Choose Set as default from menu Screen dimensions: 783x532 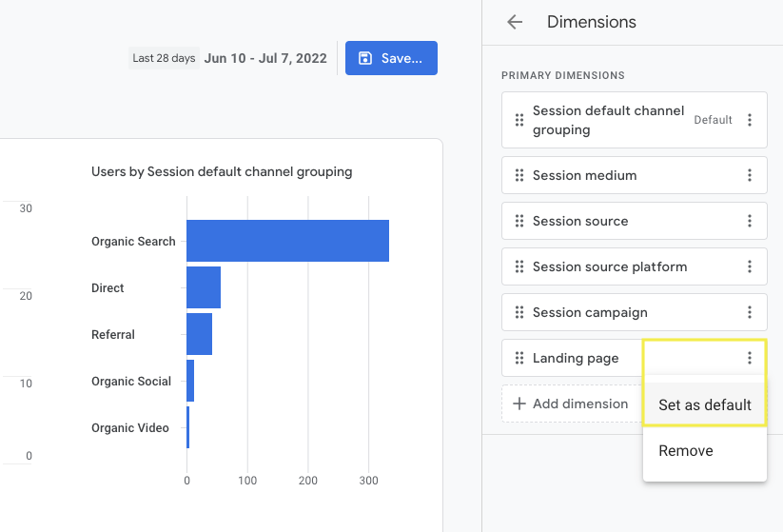click(705, 404)
